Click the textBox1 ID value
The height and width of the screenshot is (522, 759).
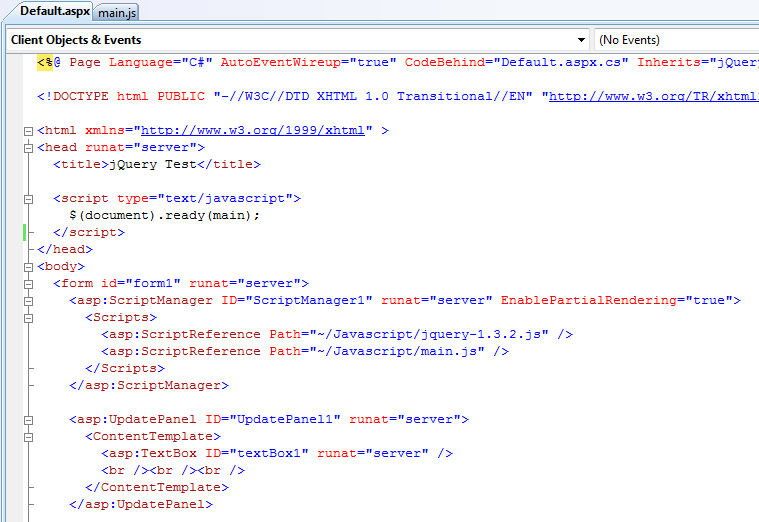coord(269,453)
